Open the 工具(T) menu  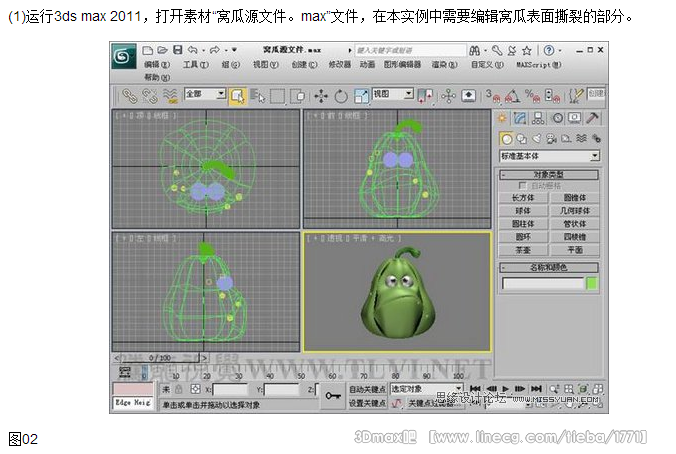pyautogui.click(x=196, y=64)
